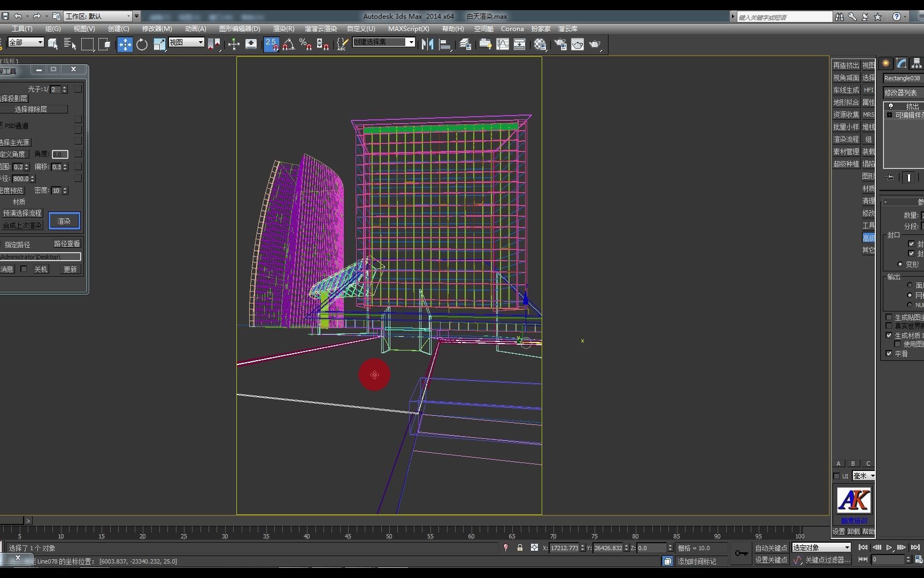The height and width of the screenshot is (578, 924).
Task: Toggle 真实世界 map size checkbox
Action: click(x=889, y=325)
